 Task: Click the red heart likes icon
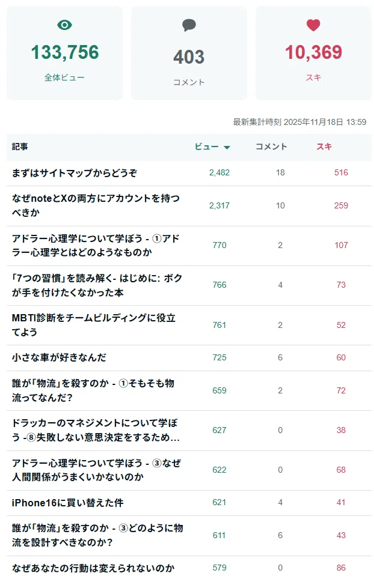[x=313, y=25]
